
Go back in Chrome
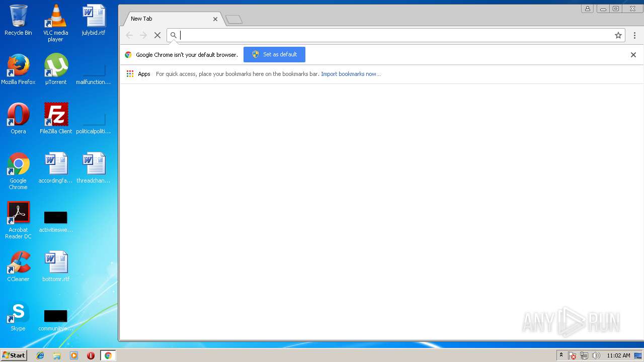129,35
